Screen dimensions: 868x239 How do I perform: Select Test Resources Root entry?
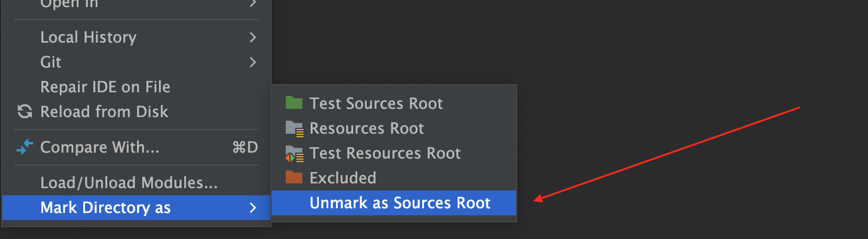point(385,153)
